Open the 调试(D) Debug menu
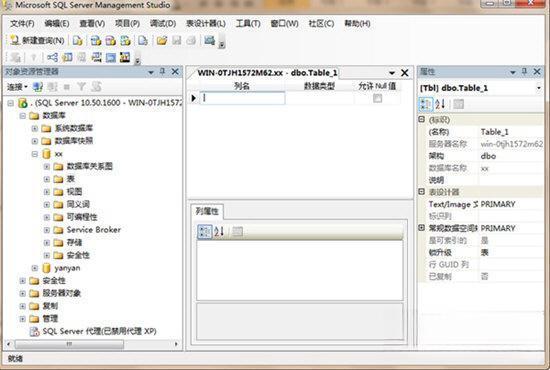This screenshot has width=550, height=370. tap(163, 23)
